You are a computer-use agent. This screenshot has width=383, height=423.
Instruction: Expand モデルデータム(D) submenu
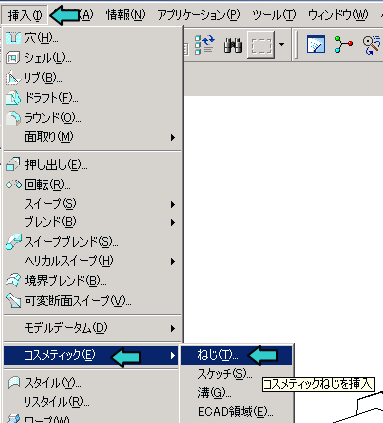coord(93,328)
